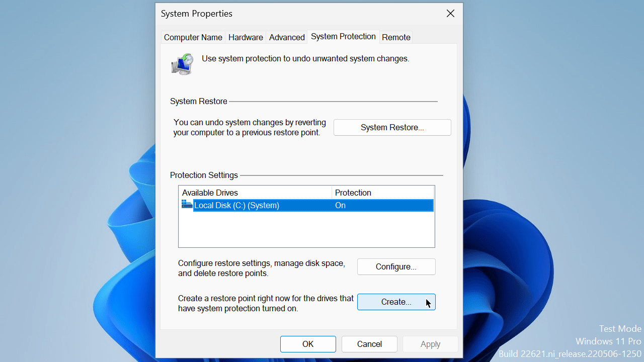Image resolution: width=644 pixels, height=362 pixels.
Task: Select Local Disk (C:) (System) drive name
Action: [236, 205]
